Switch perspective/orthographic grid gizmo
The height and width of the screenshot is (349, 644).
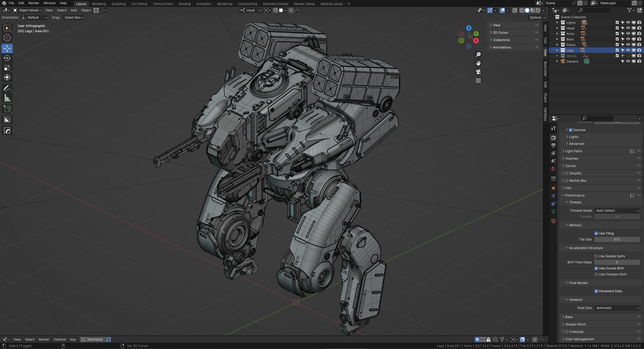click(x=478, y=81)
